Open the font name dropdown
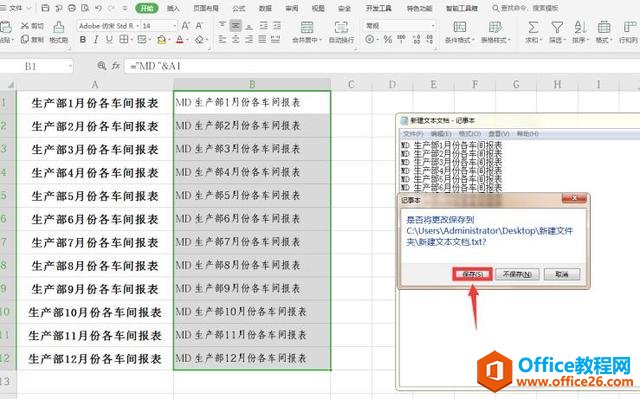640x399 pixels. 138,26
